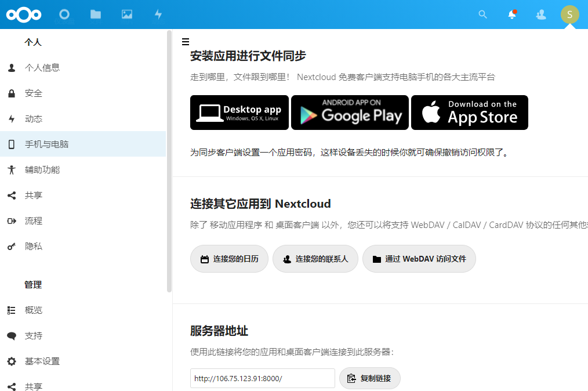
Task: Open the user avatar S menu
Action: [569, 15]
